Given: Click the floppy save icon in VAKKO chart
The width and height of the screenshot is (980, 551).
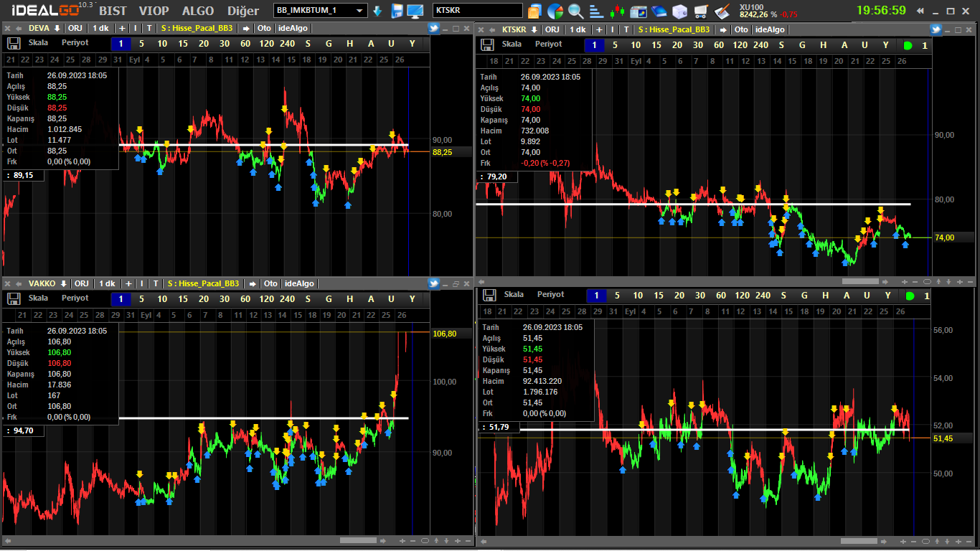Looking at the screenshot, I should coord(14,298).
